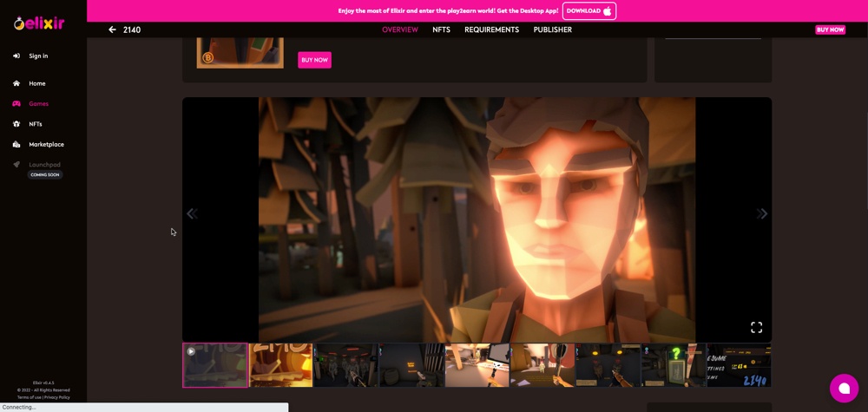Select the thumbnail with green question mark
This screenshot has height=412, width=868.
(x=674, y=365)
